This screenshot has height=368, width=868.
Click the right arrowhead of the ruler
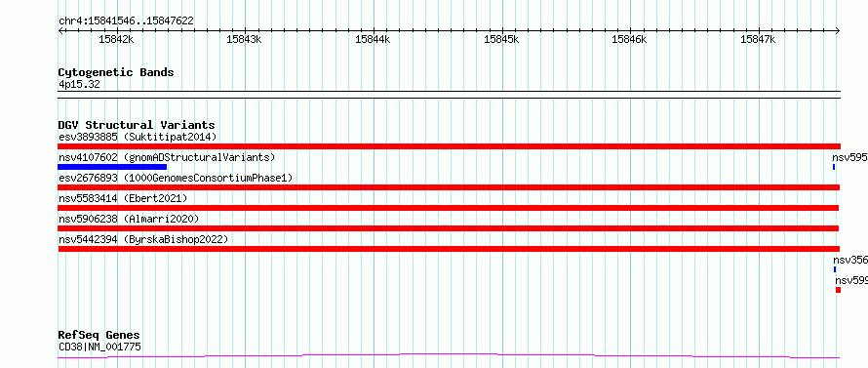coord(838,30)
